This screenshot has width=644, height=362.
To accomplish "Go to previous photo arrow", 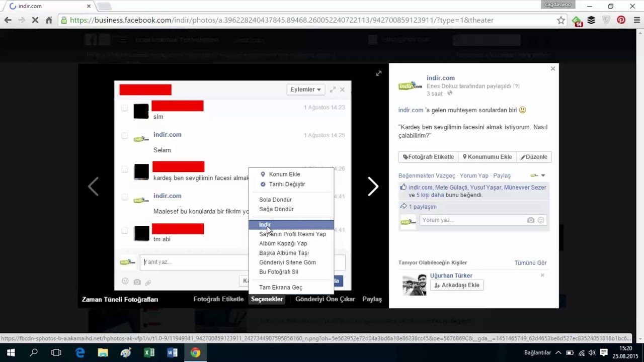I will coord(94,187).
